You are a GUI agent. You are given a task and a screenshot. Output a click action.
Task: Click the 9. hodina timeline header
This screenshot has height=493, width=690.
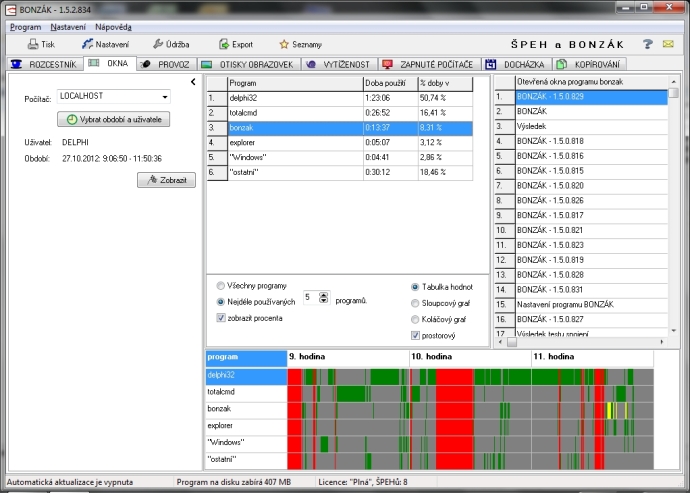pyautogui.click(x=348, y=358)
